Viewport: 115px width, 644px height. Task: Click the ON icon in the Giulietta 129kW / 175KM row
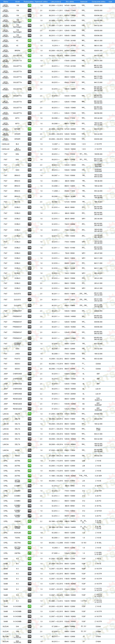29,113
